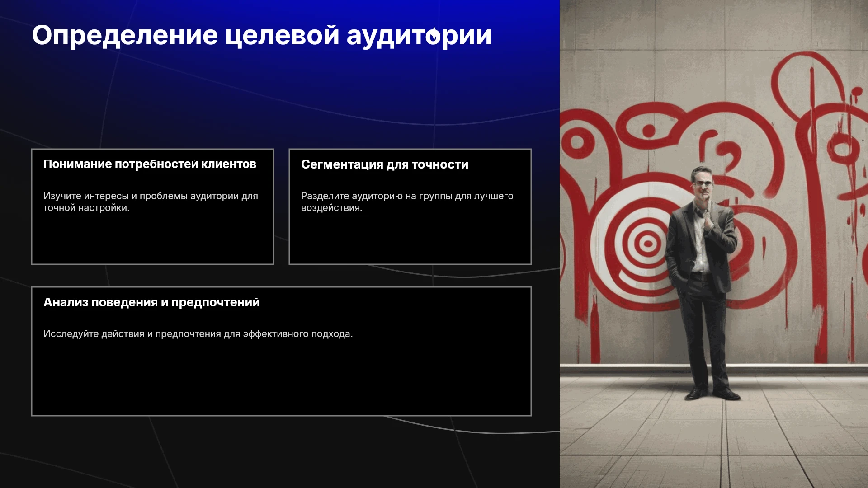
Task: Click the heading "Понимание потребностей клиентов"
Action: click(150, 164)
